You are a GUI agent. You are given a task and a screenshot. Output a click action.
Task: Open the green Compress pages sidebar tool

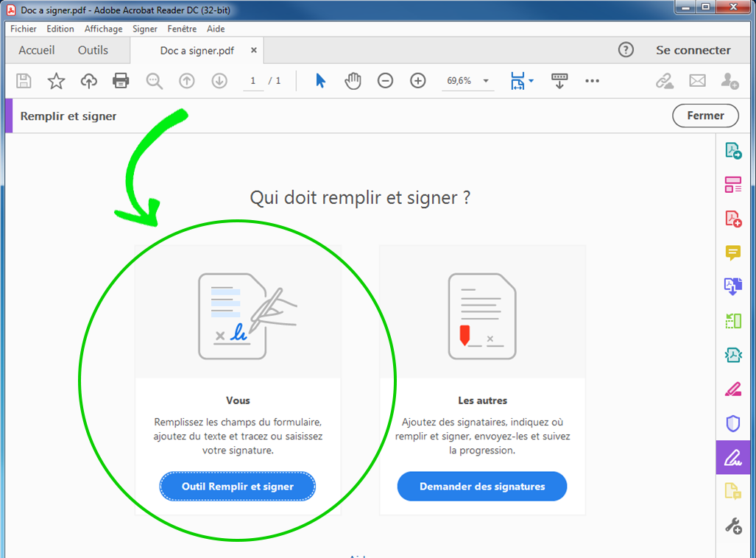(733, 321)
